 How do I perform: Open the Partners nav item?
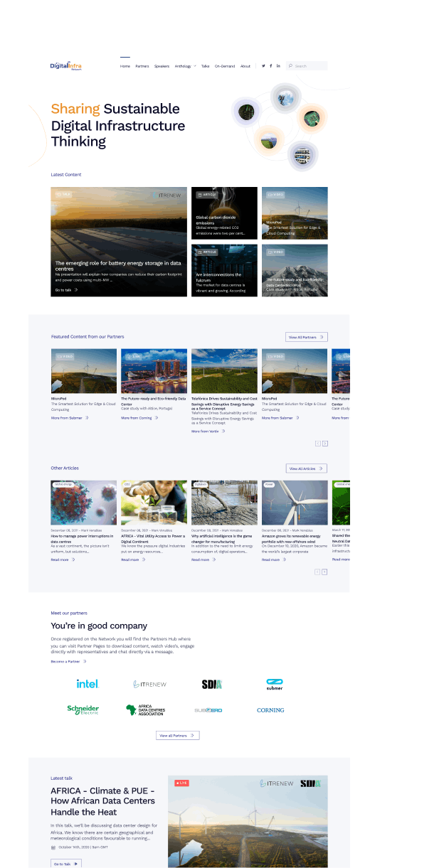[142, 66]
